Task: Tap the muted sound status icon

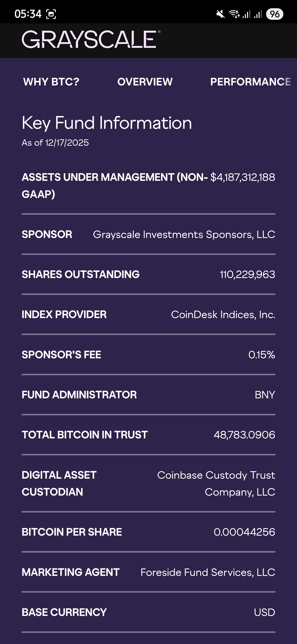Action: tap(220, 14)
